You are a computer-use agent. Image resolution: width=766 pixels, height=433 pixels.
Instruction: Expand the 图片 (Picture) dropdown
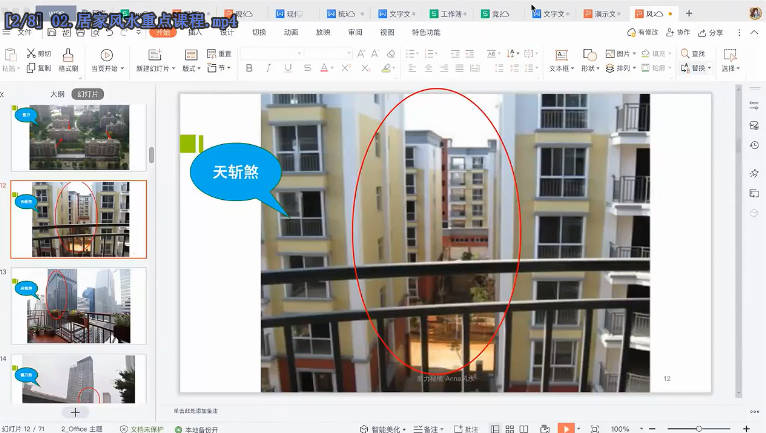click(624, 54)
